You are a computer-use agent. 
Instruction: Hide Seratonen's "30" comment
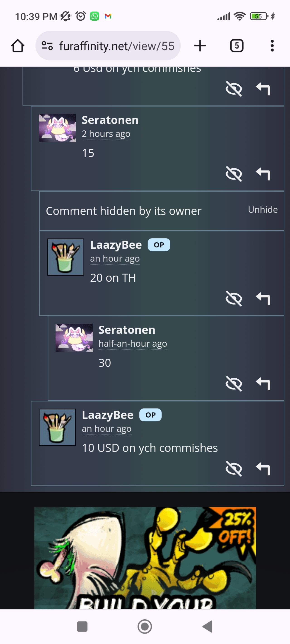click(x=234, y=384)
